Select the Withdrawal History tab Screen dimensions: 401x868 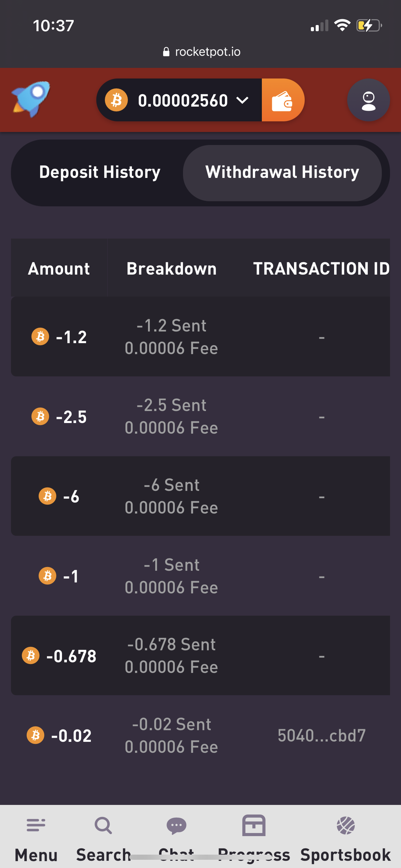[x=282, y=172]
